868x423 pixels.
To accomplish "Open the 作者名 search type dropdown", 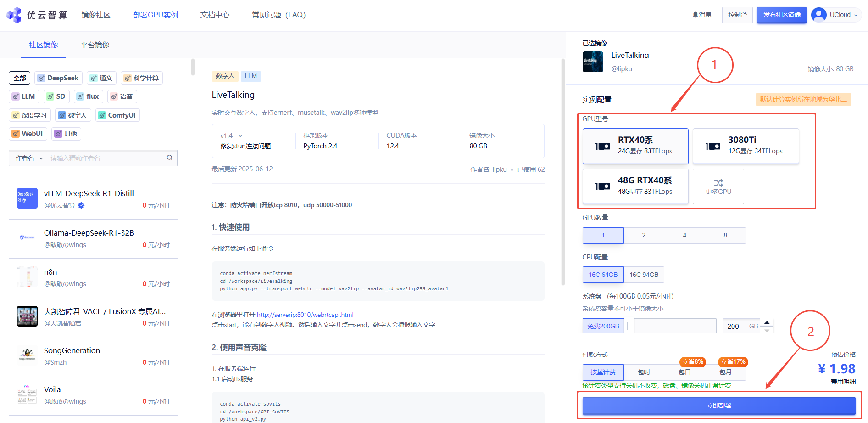I will click(29, 158).
